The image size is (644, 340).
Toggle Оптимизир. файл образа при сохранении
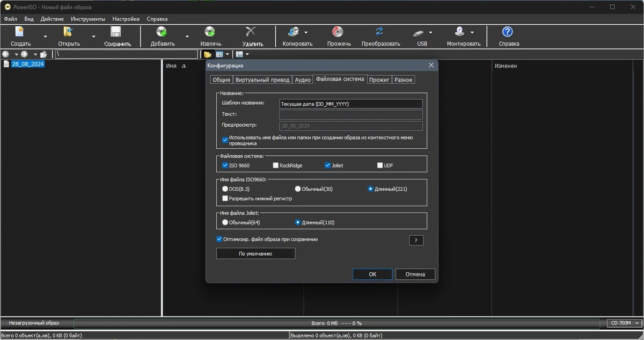(219, 239)
